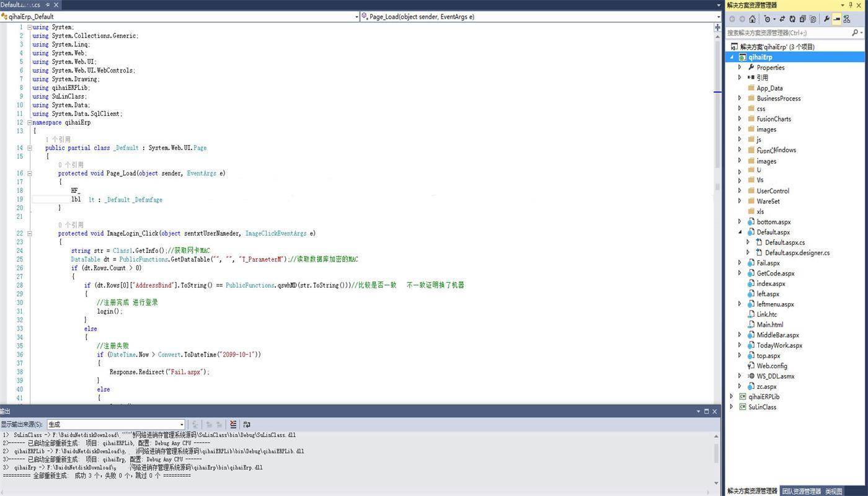Collapse the namespace qihaiErp code block
The image size is (868, 496).
click(29, 123)
